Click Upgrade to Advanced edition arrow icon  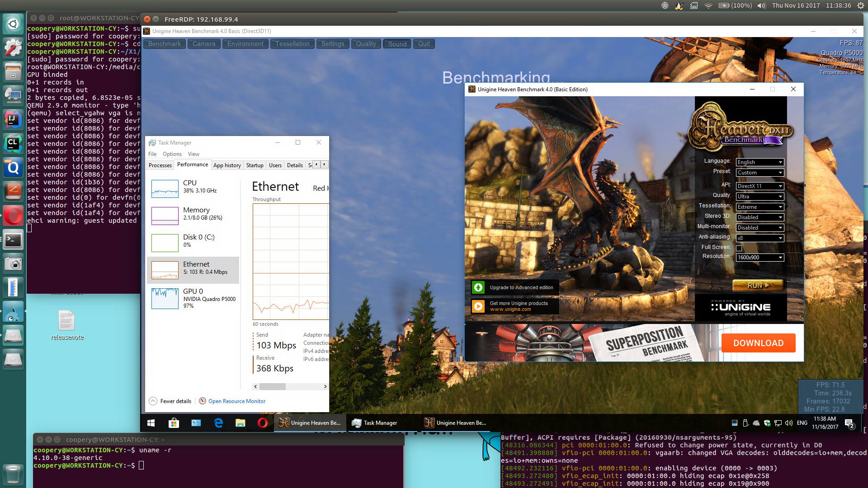pos(478,287)
